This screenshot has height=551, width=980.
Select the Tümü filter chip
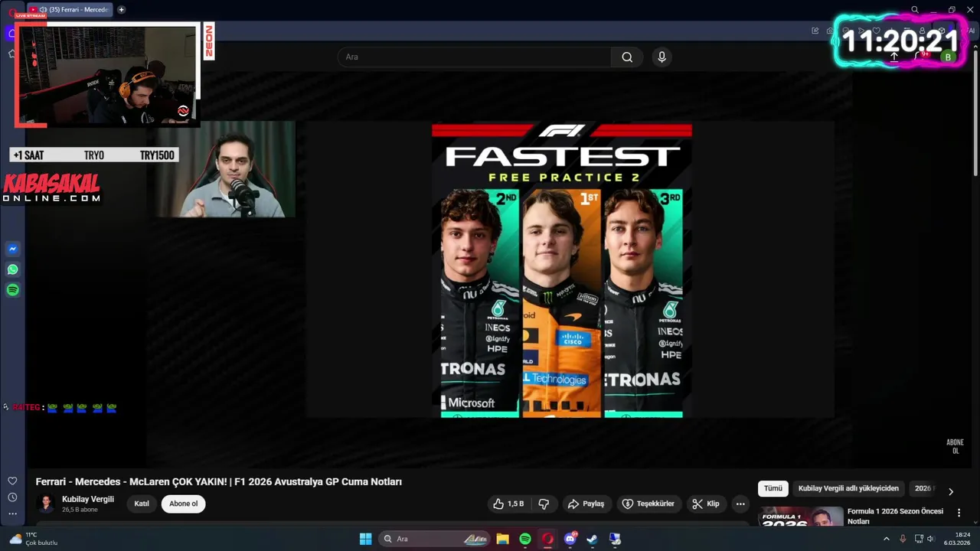click(x=773, y=488)
